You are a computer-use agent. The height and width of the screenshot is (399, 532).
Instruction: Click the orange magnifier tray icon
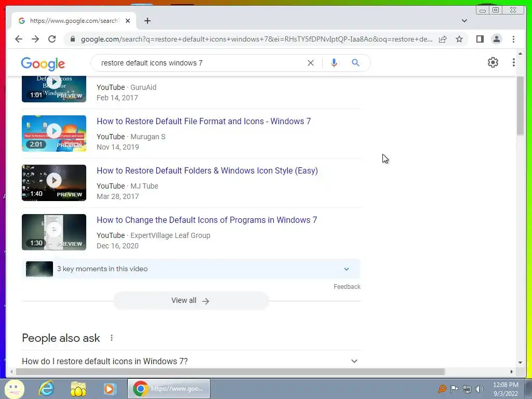[442, 389]
